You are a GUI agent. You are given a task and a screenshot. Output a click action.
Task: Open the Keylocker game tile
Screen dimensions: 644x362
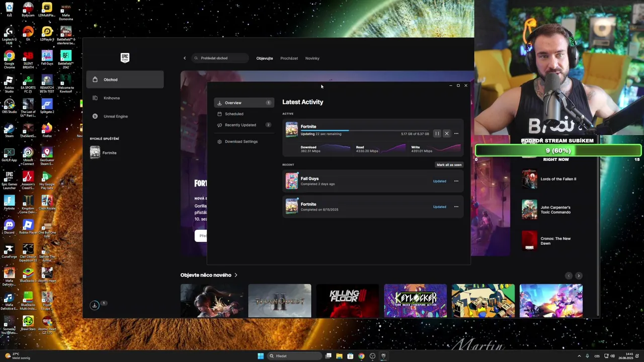point(415,301)
